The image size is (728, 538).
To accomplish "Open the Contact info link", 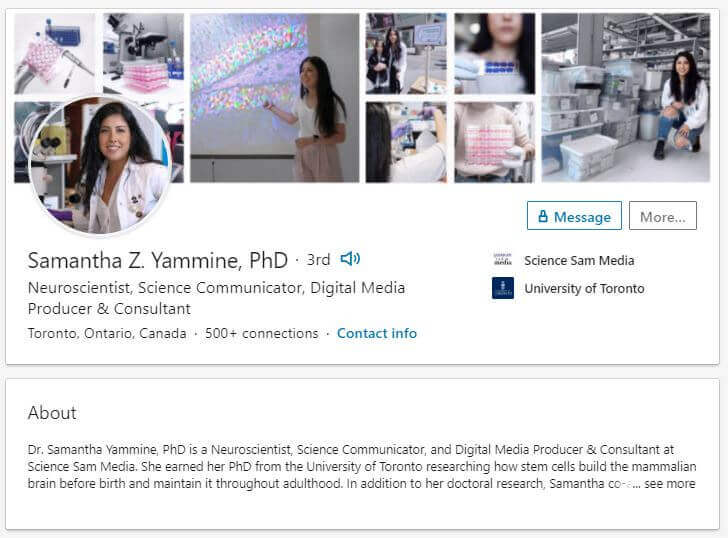I will pyautogui.click(x=377, y=333).
